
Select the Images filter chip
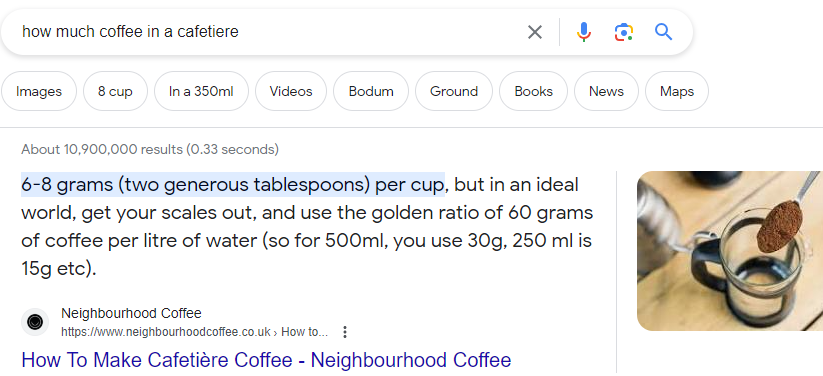(39, 91)
